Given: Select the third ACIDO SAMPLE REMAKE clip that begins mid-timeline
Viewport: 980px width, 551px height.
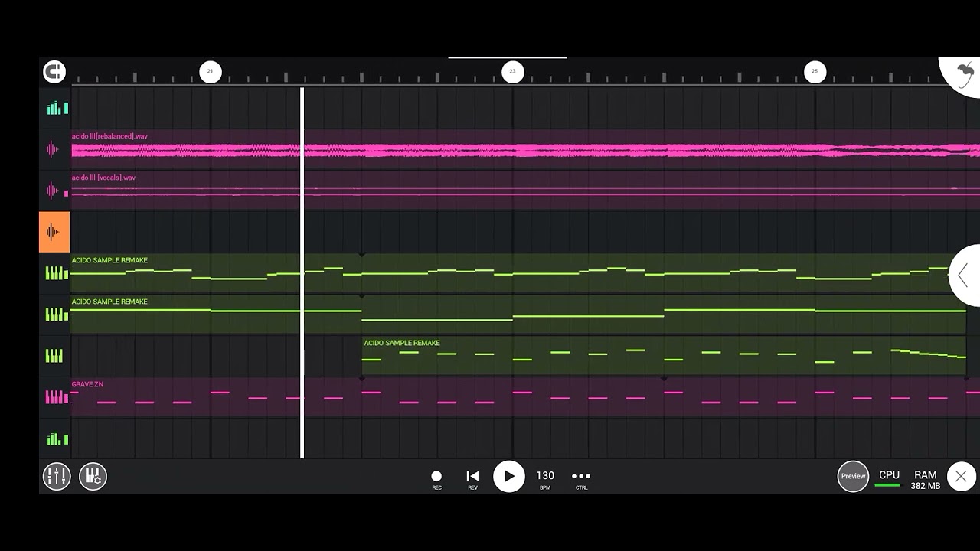Looking at the screenshot, I should tap(664, 356).
